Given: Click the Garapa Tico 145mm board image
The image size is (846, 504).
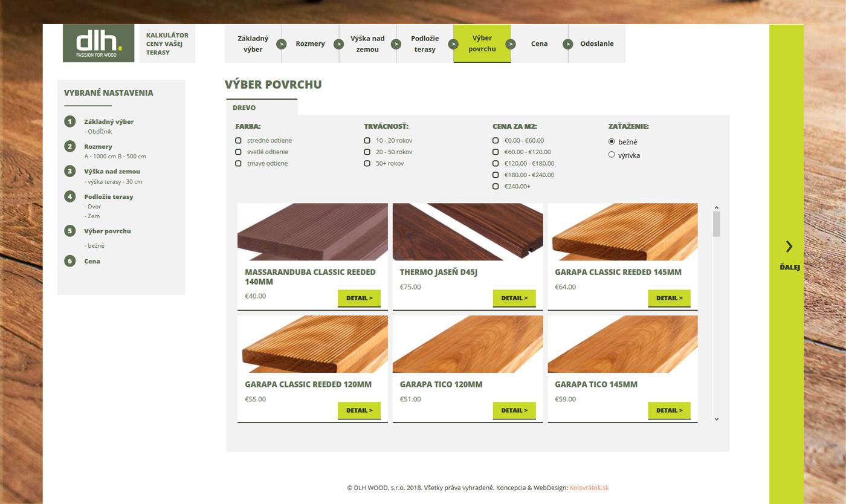Looking at the screenshot, I should (623, 344).
